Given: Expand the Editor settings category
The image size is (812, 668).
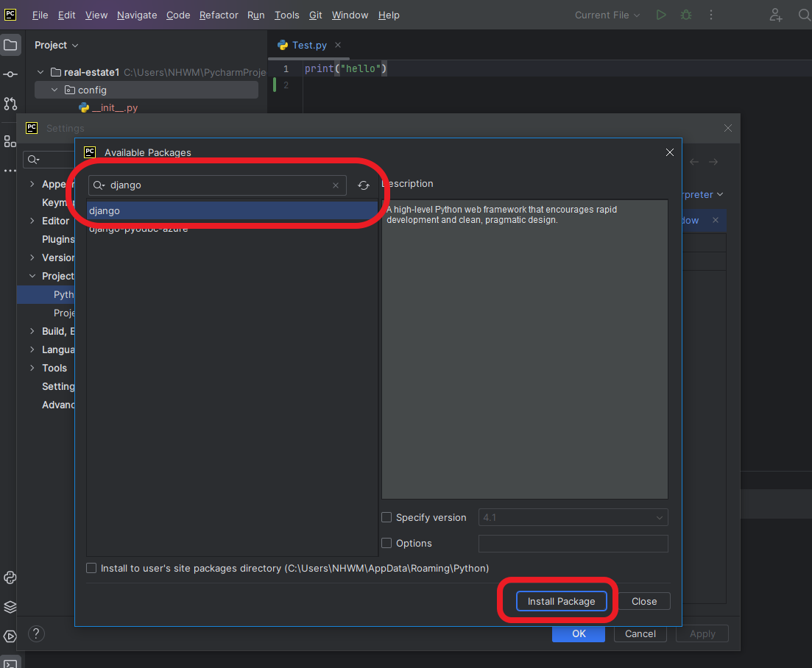Looking at the screenshot, I should tap(32, 221).
